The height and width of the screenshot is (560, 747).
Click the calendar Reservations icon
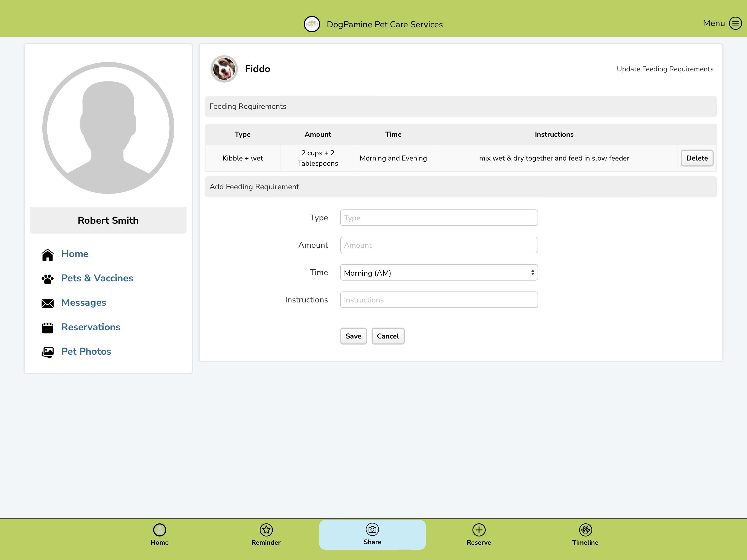[x=48, y=328]
